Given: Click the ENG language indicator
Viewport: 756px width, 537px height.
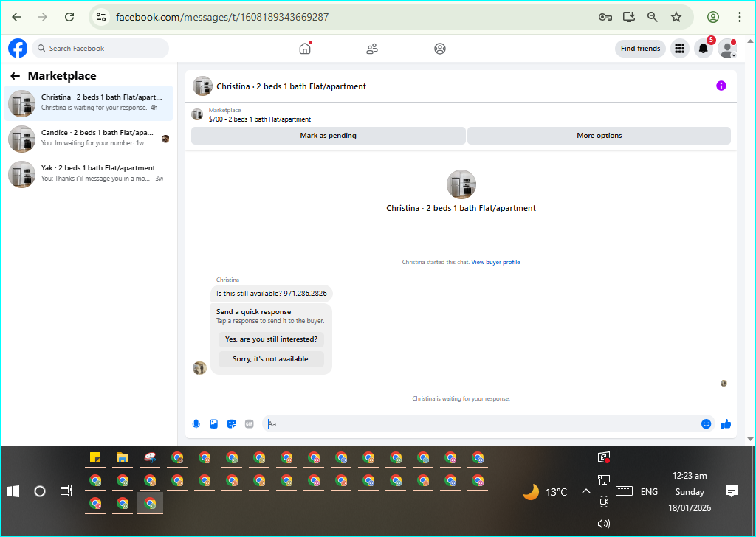Looking at the screenshot, I should (x=649, y=492).
